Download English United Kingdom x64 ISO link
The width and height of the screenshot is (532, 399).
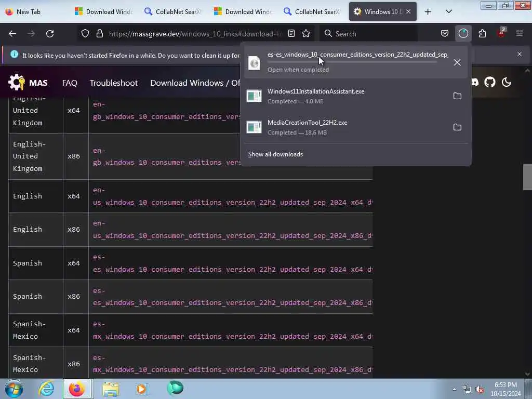[x=166, y=111]
